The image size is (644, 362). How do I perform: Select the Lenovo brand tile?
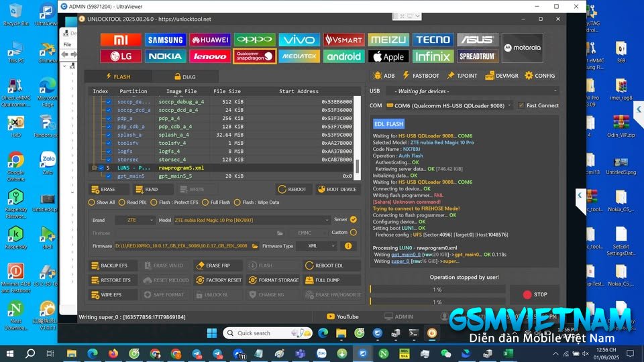210,56
